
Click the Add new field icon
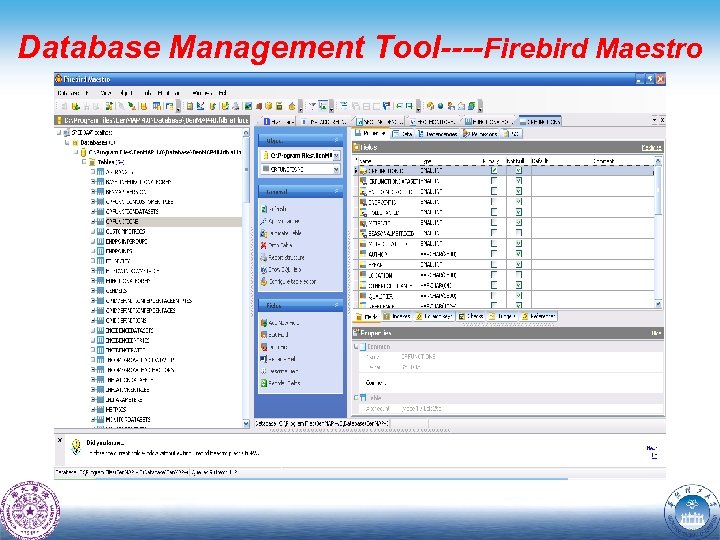pos(264,323)
